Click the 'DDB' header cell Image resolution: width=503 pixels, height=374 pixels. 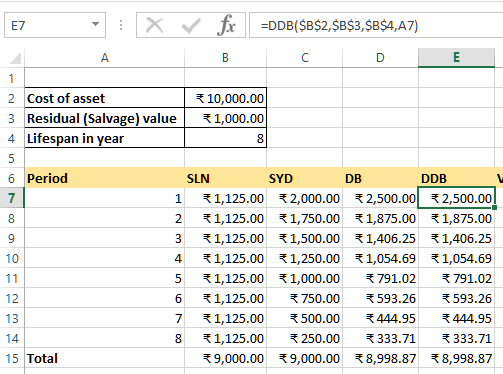coord(456,178)
